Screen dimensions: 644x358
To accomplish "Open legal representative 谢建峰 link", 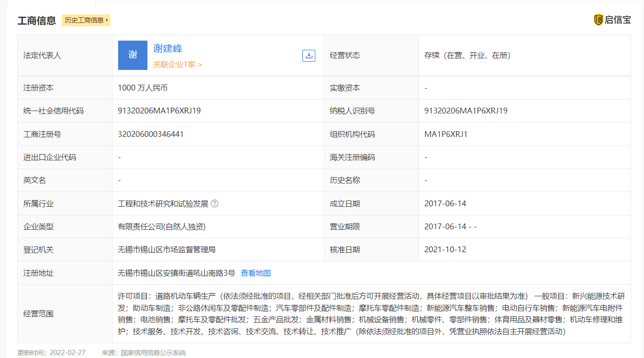I will point(168,48).
